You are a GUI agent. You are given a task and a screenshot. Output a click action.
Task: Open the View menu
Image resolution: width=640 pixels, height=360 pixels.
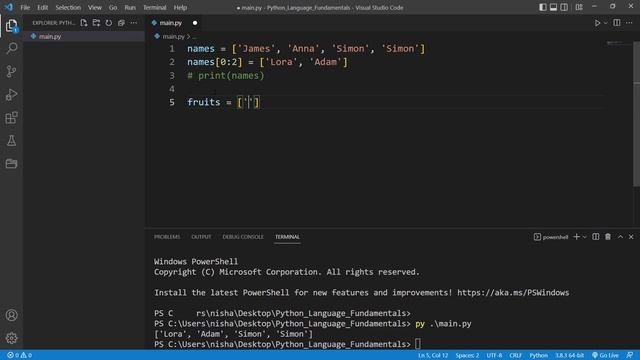pos(95,7)
